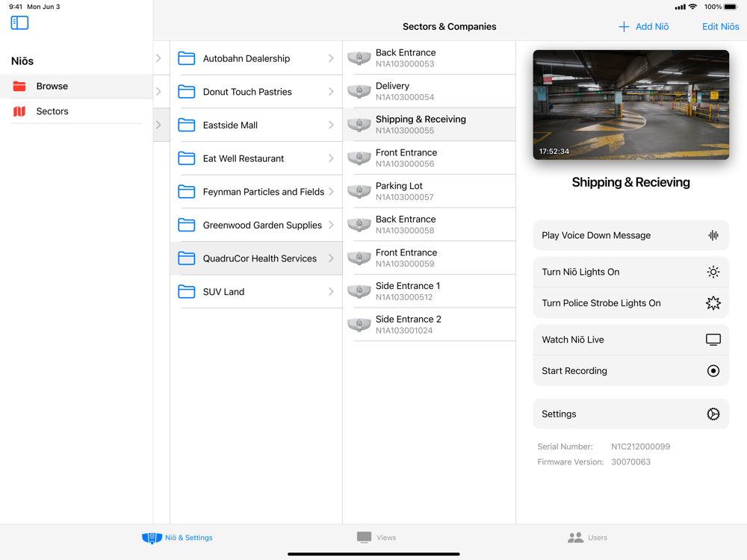Click the serial number N1C212000099
The image size is (747, 560).
click(x=640, y=447)
